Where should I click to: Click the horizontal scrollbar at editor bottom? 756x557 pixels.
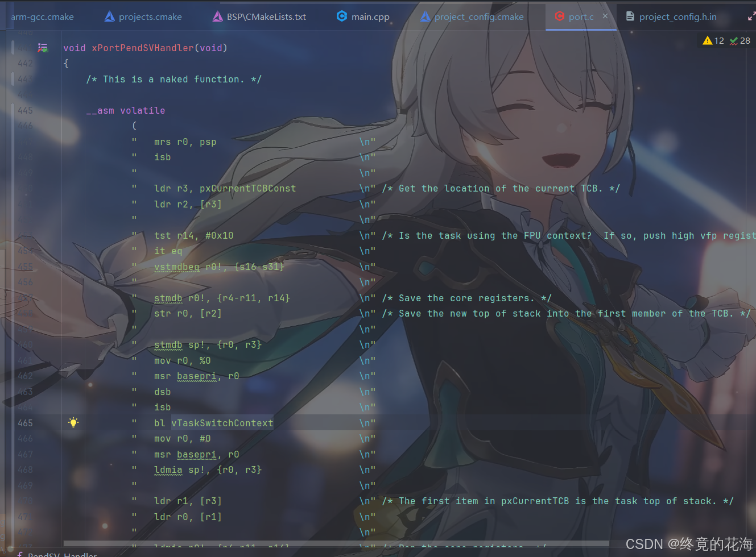pyautogui.click(x=336, y=543)
